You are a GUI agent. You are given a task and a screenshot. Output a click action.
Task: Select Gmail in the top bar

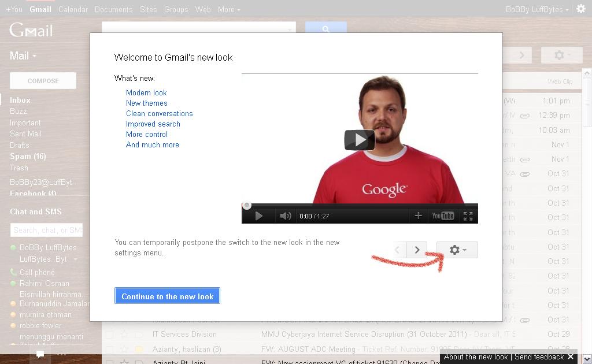click(x=40, y=9)
